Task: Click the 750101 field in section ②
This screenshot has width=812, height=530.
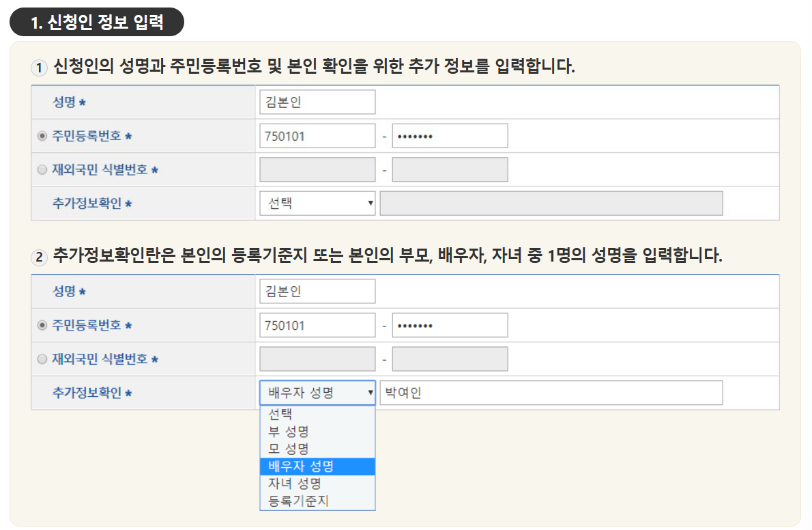Action: (x=317, y=324)
